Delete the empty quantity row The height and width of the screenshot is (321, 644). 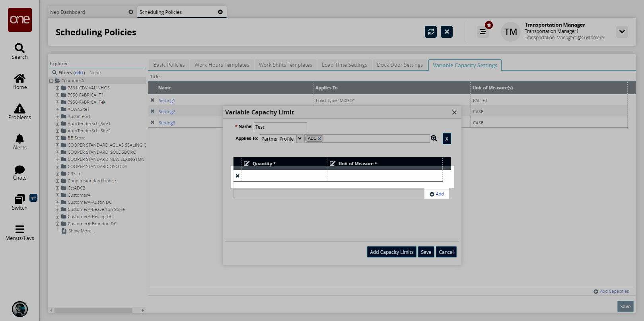click(x=237, y=176)
